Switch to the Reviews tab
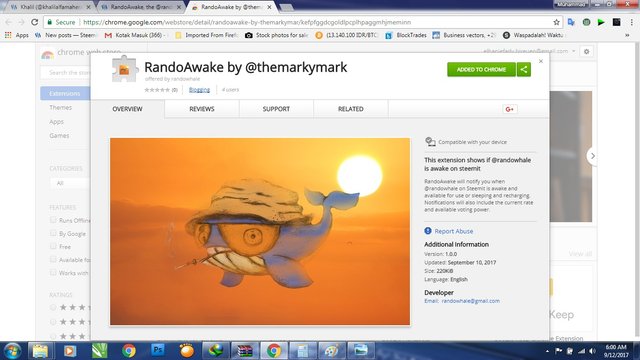The width and height of the screenshot is (640, 360). [202, 109]
